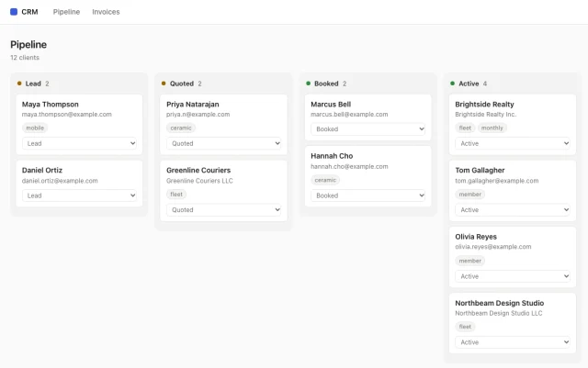This screenshot has height=368, width=588.
Task: Open Olivia Reyes' stage dropdown
Action: tap(513, 276)
